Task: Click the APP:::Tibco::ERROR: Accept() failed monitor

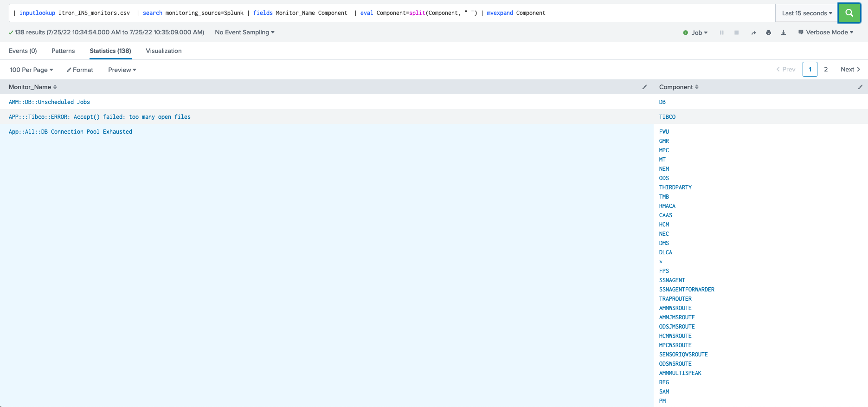Action: [x=100, y=116]
